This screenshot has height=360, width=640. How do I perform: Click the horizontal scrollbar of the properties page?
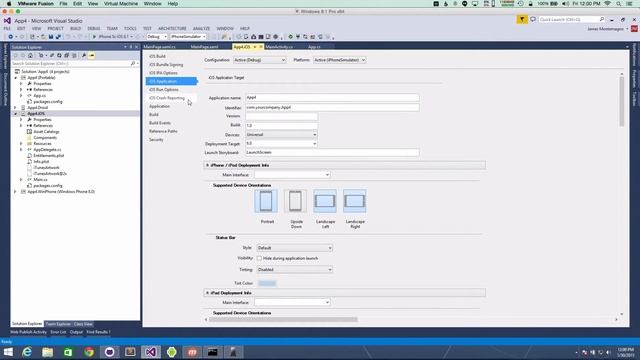[x=283, y=320]
